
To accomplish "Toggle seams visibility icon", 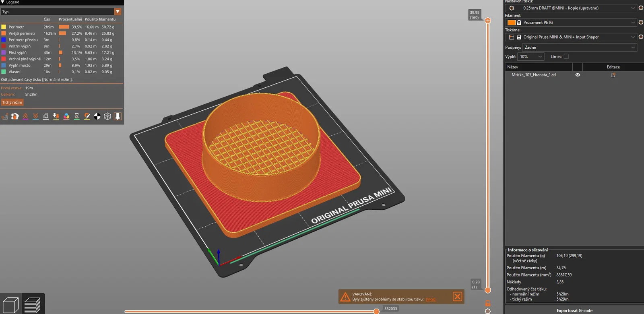I will pyautogui.click(x=46, y=116).
